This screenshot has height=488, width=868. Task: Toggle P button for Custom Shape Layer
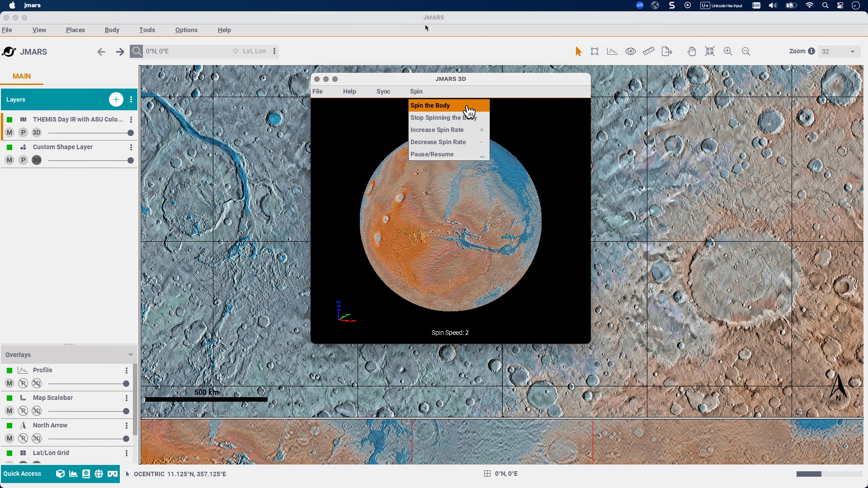[x=23, y=160]
